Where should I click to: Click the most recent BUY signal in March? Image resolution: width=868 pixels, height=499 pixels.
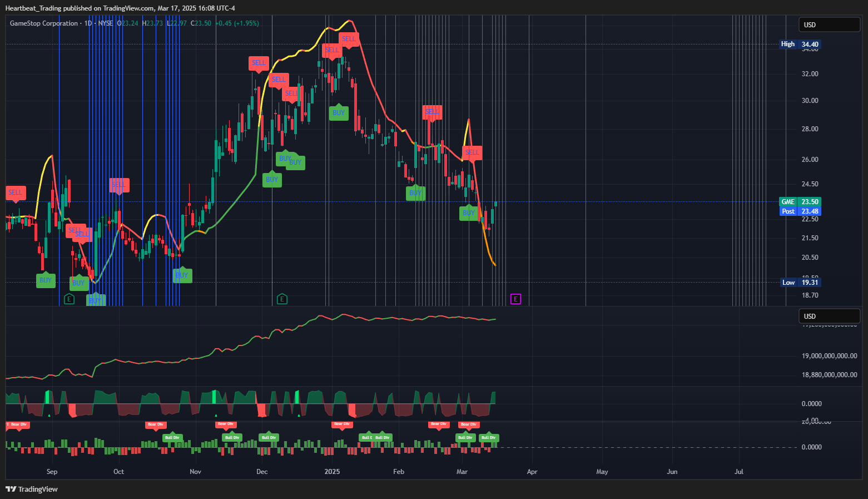tap(469, 213)
